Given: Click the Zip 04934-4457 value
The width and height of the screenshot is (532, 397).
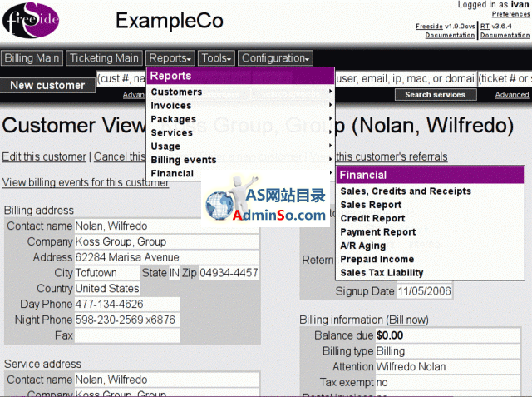Looking at the screenshot, I should (x=229, y=273).
